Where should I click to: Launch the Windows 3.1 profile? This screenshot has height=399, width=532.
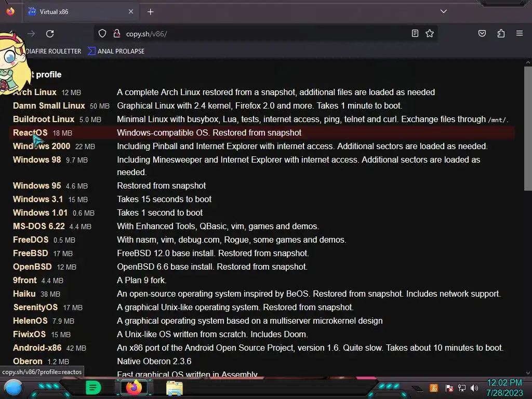point(37,199)
